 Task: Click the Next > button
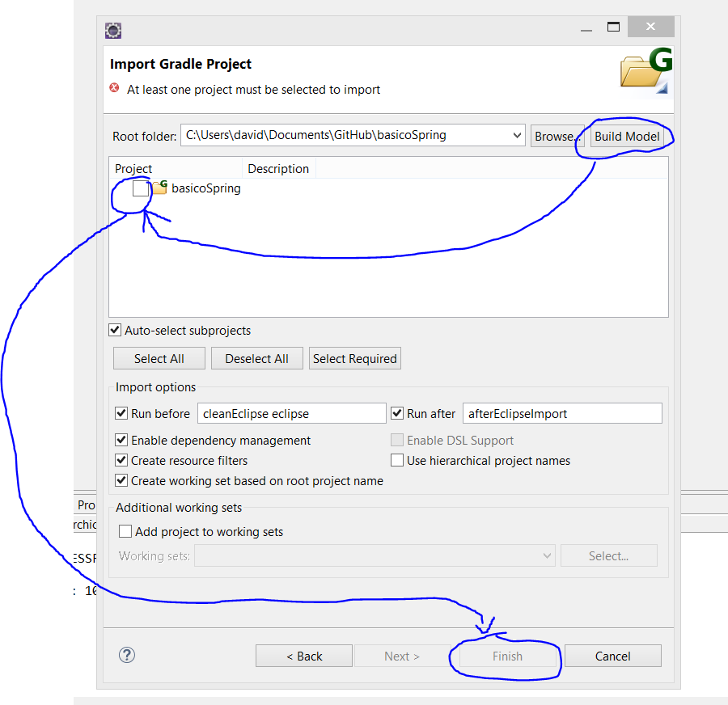[402, 656]
